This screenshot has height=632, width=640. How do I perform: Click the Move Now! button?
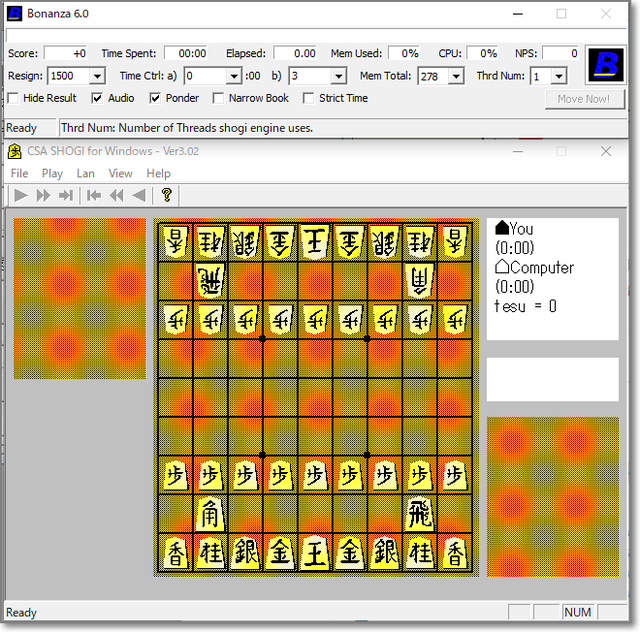[x=584, y=99]
